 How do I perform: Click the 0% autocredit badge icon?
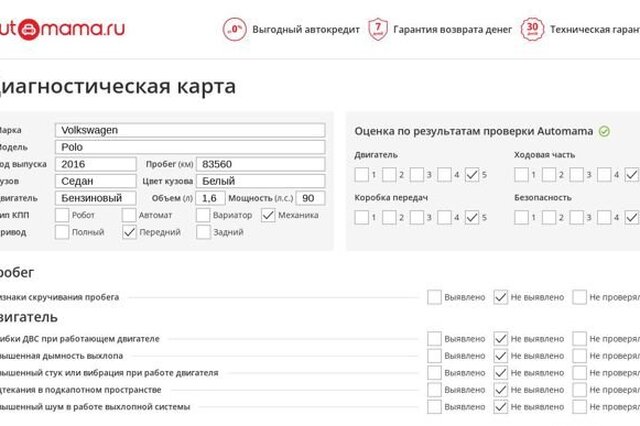tap(235, 29)
